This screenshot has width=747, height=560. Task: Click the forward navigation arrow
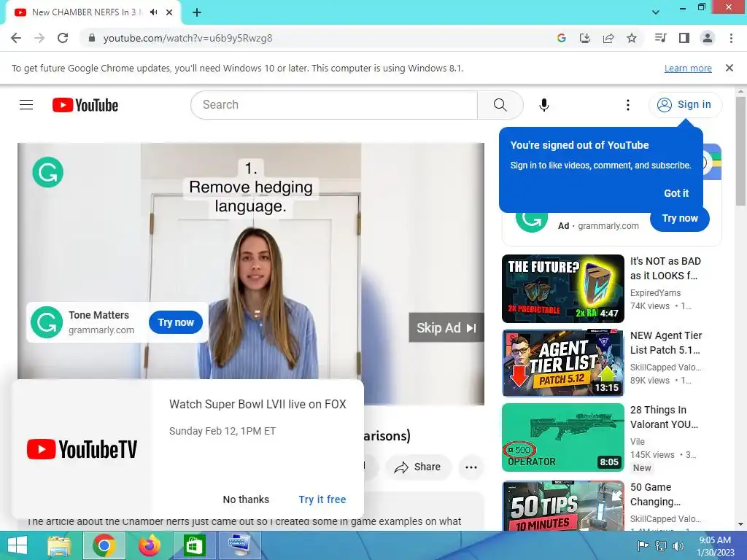tap(39, 38)
